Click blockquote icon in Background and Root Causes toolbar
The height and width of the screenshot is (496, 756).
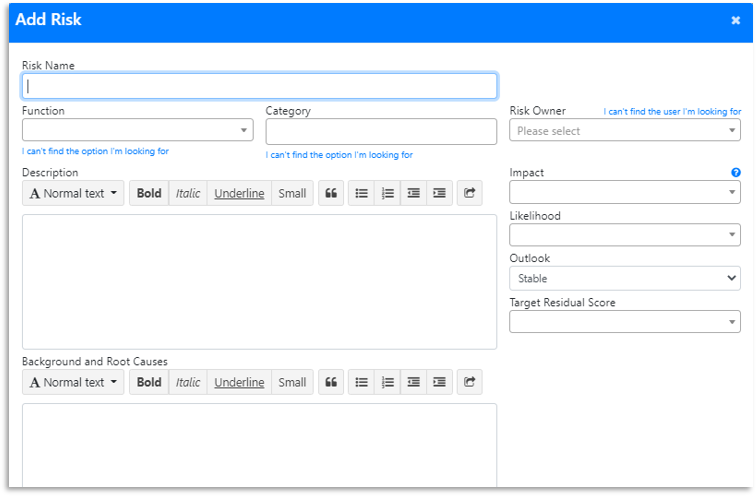click(331, 382)
